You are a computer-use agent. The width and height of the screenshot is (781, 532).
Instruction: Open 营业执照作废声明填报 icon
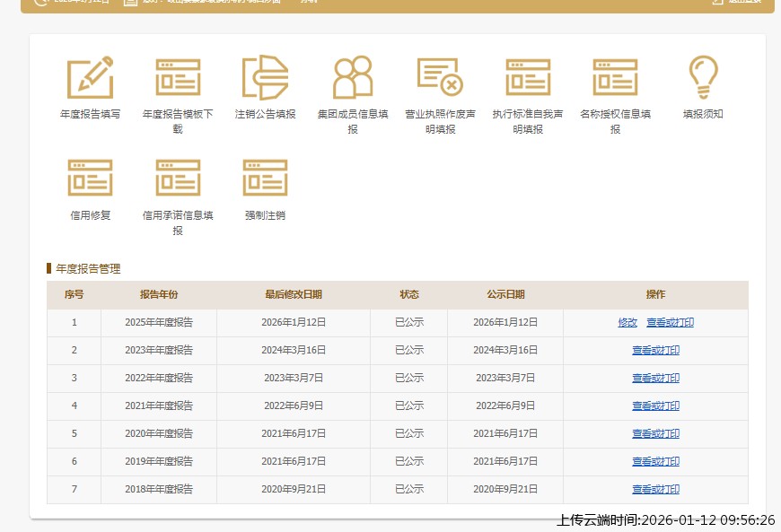pyautogui.click(x=440, y=78)
